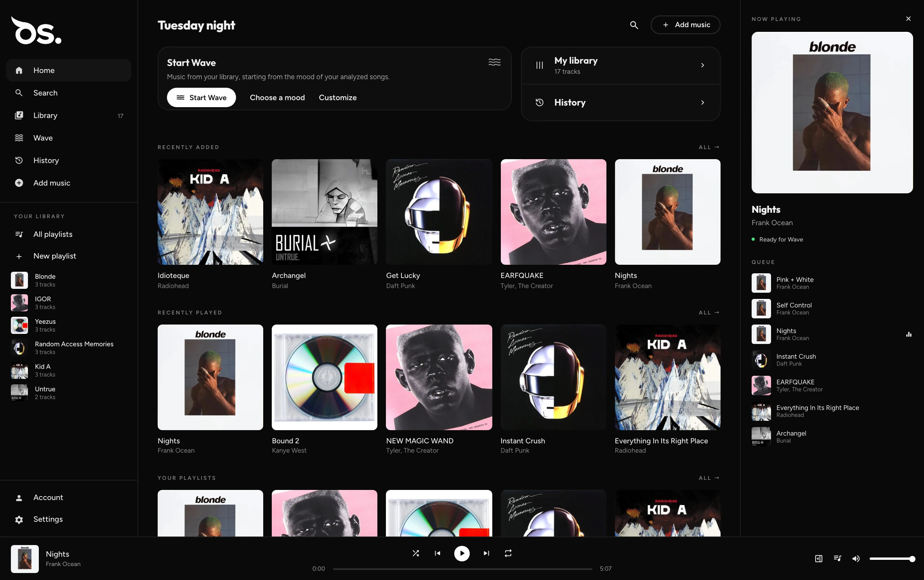Open Home in the sidebar

tap(69, 70)
